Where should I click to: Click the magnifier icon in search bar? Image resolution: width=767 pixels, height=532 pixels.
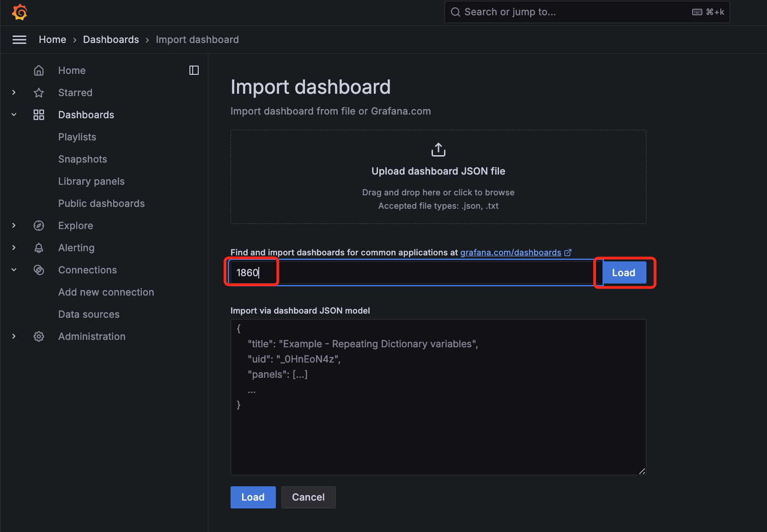456,12
